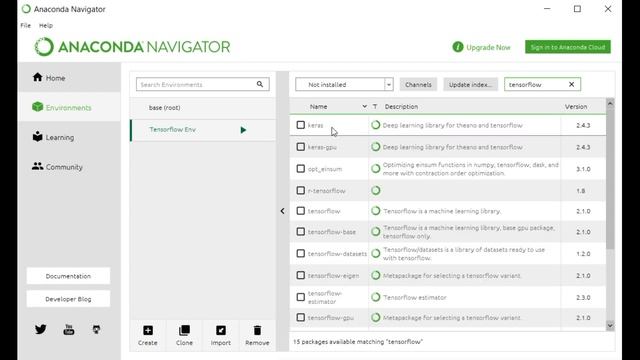Click the status circle for tensorflow-base

[376, 231]
